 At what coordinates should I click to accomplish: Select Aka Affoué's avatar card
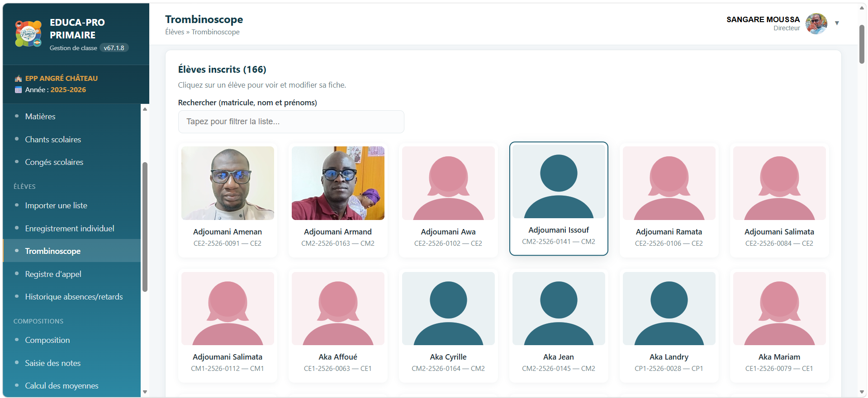(338, 326)
